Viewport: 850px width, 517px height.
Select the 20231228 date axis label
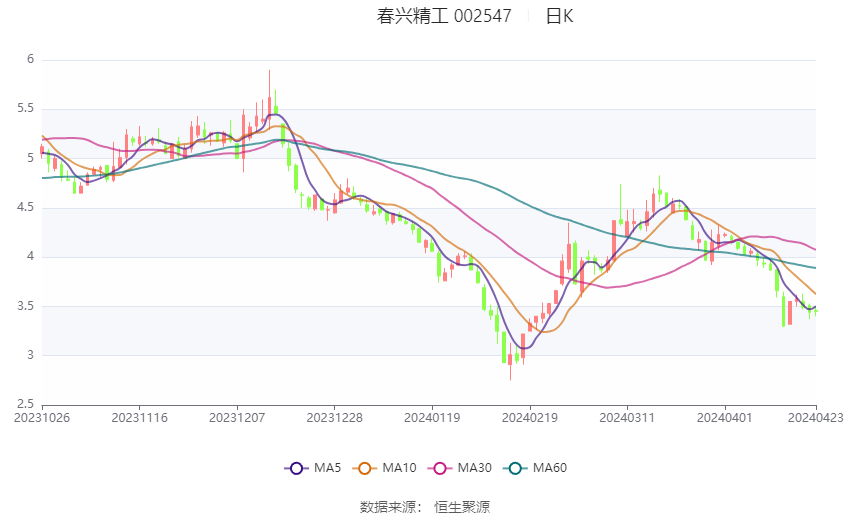pos(334,416)
